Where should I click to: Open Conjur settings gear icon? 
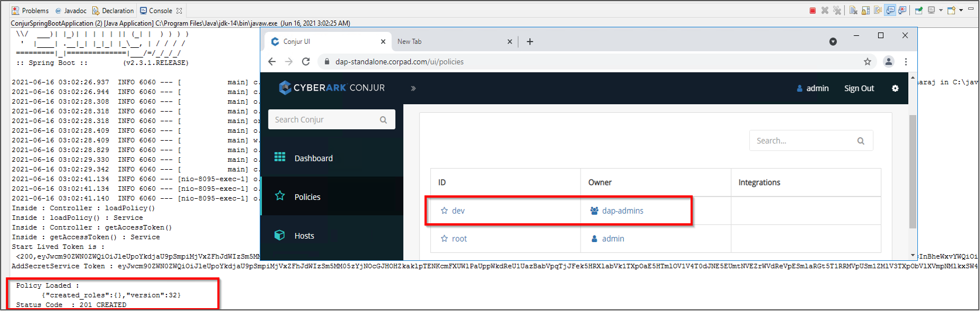[x=895, y=88]
